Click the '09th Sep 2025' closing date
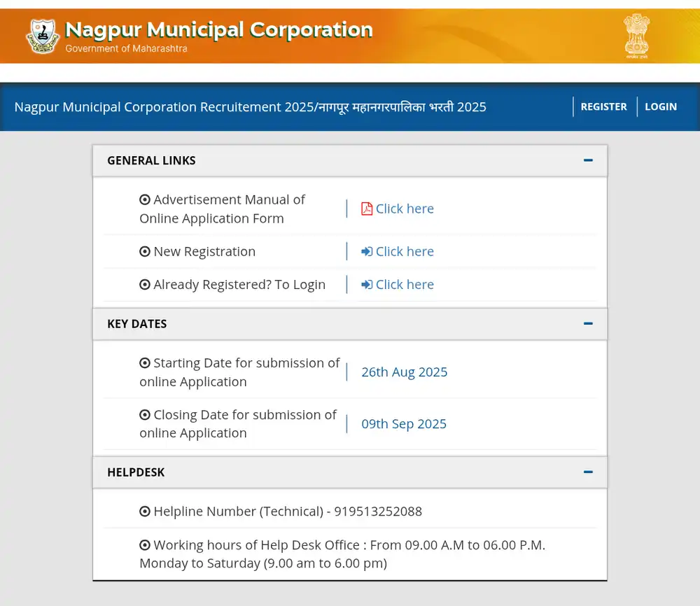 pyautogui.click(x=404, y=423)
